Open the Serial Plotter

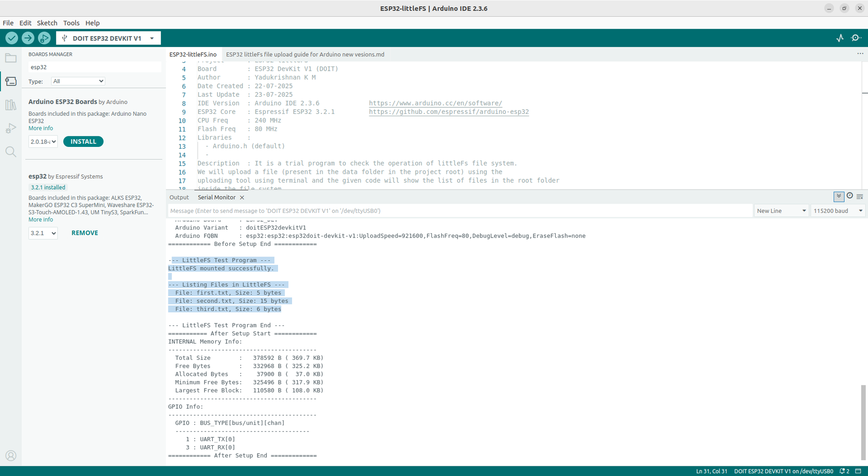click(840, 38)
